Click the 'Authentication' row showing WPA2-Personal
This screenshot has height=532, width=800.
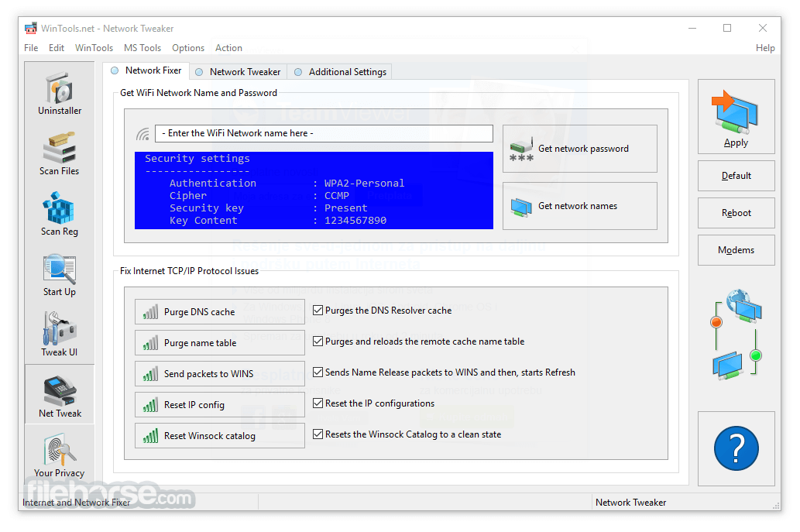tap(287, 183)
